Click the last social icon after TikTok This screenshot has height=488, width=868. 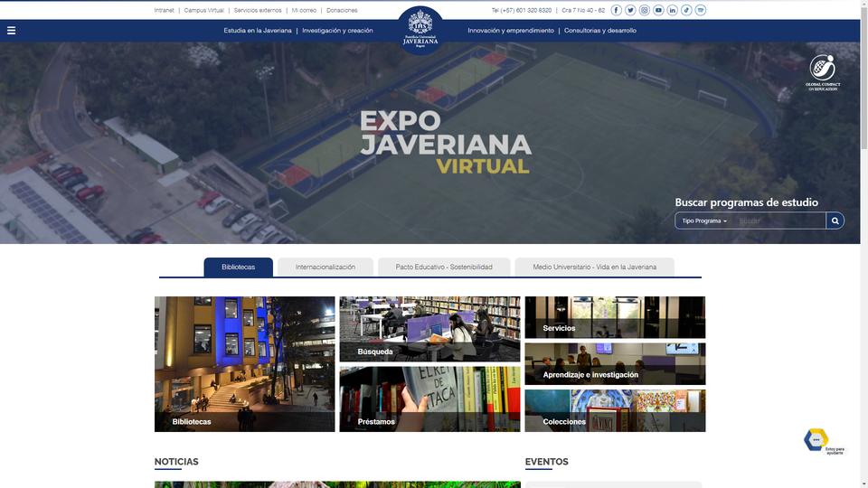[700, 10]
